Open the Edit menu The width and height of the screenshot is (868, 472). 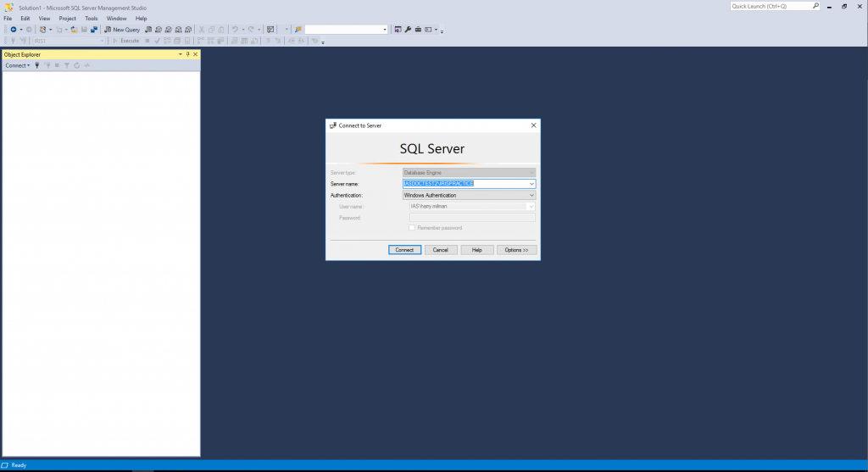tap(25, 19)
